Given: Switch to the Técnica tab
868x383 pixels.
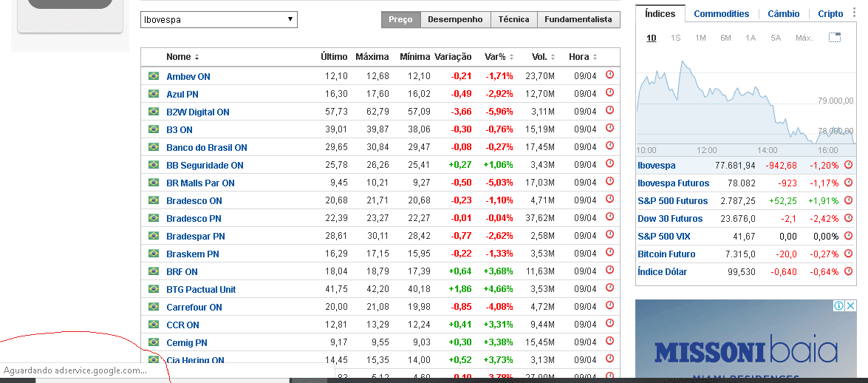Looking at the screenshot, I should (513, 19).
